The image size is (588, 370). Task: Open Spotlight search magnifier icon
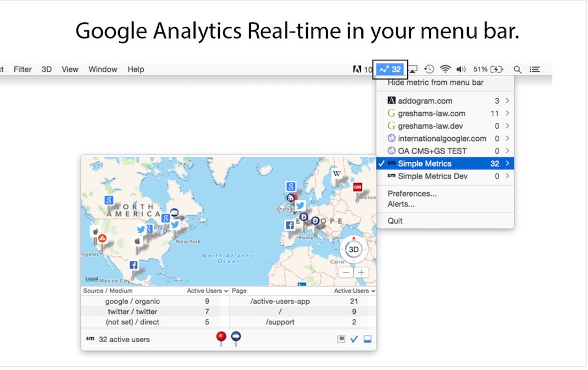pyautogui.click(x=517, y=69)
